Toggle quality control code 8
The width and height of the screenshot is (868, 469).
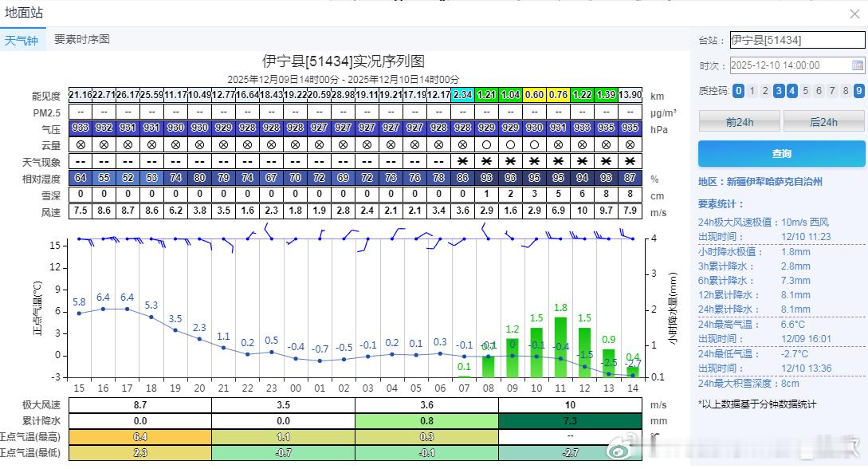tap(846, 91)
